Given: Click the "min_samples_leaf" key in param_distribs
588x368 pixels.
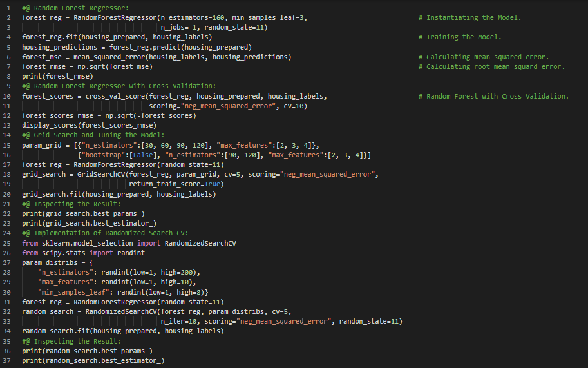Looking at the screenshot, I should point(73,292).
